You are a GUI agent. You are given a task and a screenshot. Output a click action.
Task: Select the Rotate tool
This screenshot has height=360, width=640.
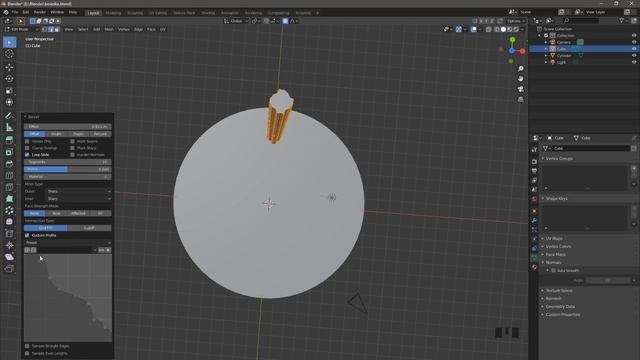(x=9, y=79)
